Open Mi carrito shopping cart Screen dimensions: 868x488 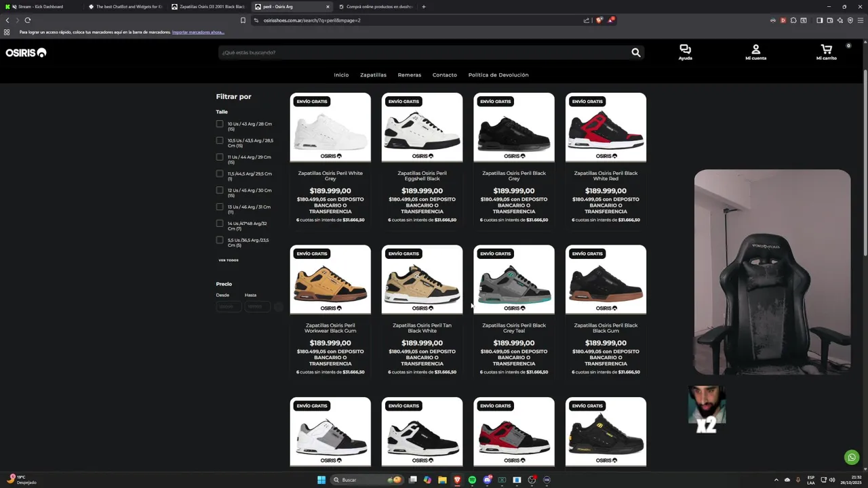(826, 52)
